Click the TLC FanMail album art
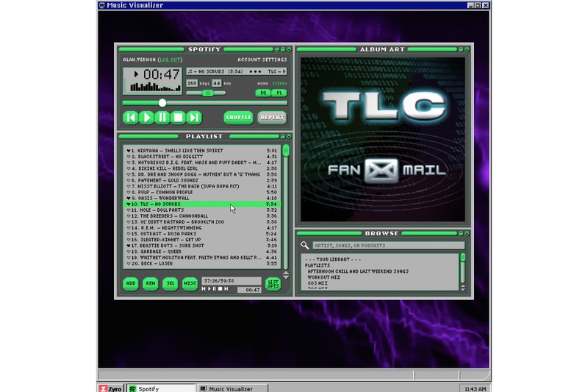Viewport: 588px width, 392px height. click(x=382, y=139)
